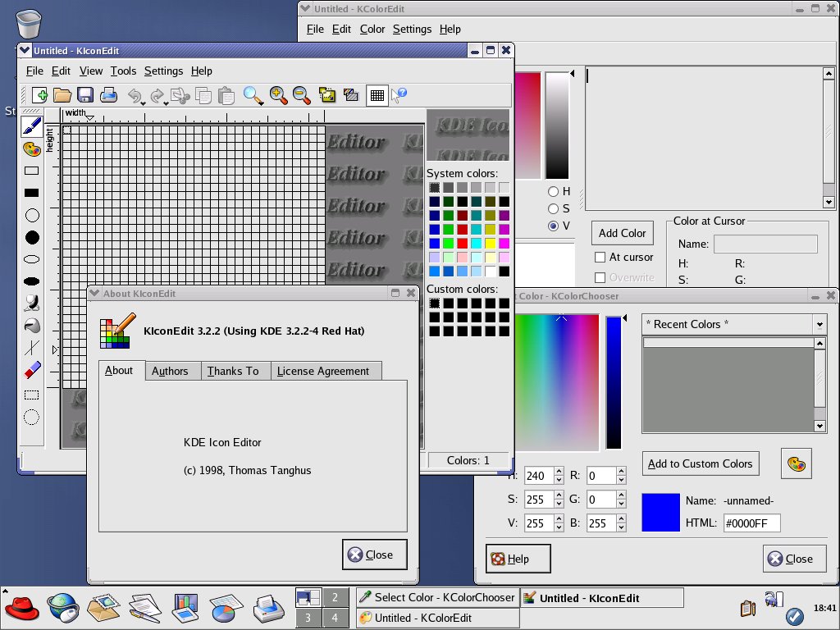Screen dimensions: 840x630
Task: Select the H radio button
Action: 553,191
